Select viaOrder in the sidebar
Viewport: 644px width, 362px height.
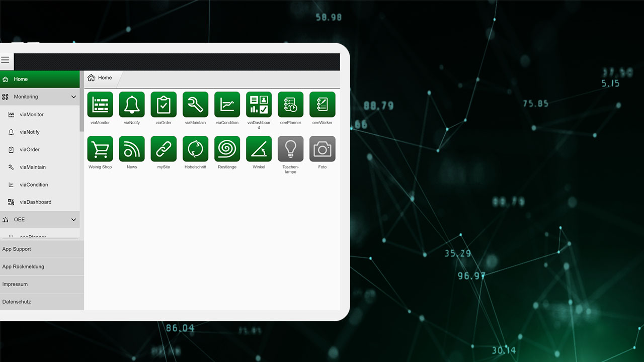(x=40, y=150)
